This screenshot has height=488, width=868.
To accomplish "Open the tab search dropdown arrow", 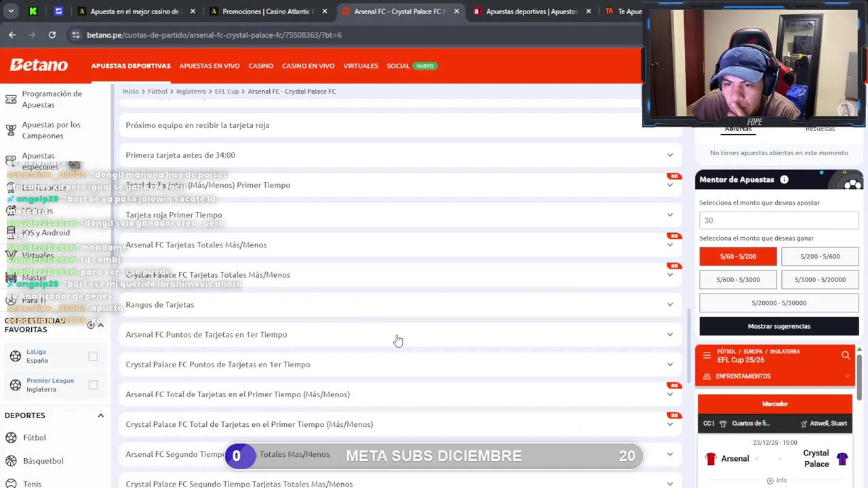I will [x=10, y=12].
